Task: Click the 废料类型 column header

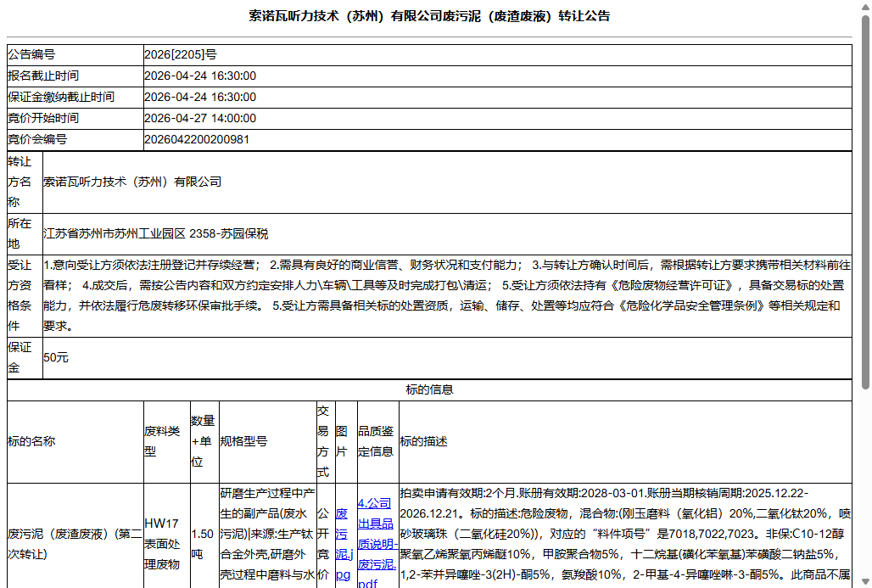Action: 167,442
